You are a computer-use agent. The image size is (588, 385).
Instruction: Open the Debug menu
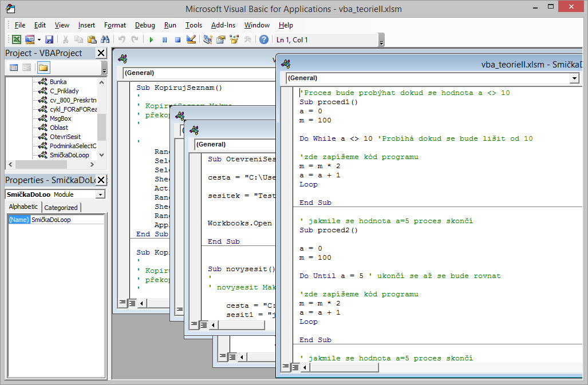point(145,25)
